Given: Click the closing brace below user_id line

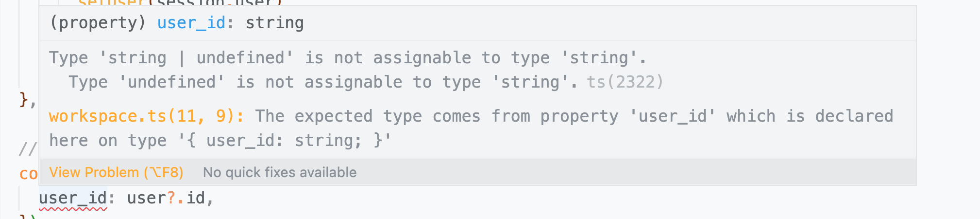Looking at the screenshot, I should [x=28, y=216].
